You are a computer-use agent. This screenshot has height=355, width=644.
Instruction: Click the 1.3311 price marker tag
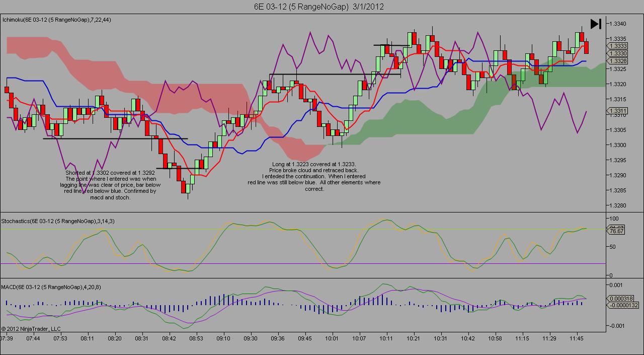(x=617, y=110)
